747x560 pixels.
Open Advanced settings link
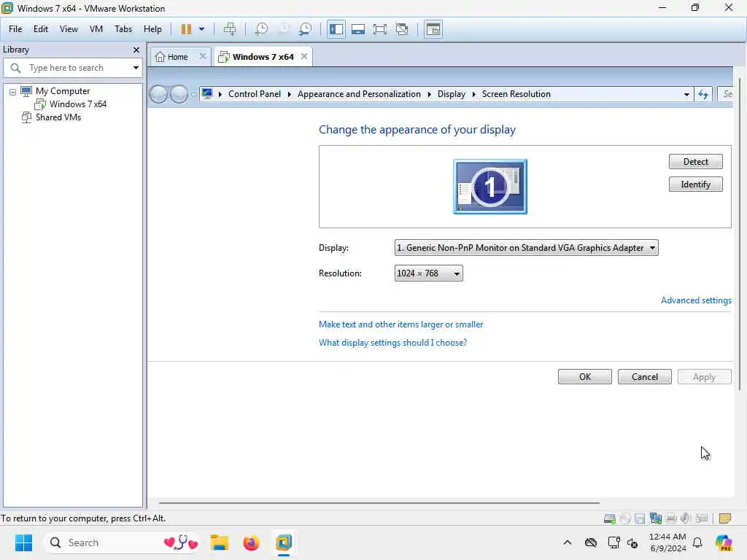695,300
